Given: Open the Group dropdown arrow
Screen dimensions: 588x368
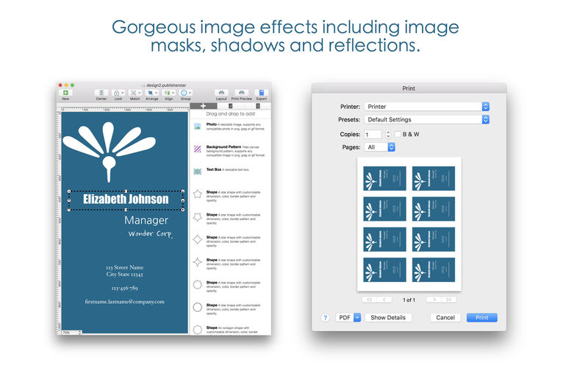Looking at the screenshot, I should [x=190, y=93].
